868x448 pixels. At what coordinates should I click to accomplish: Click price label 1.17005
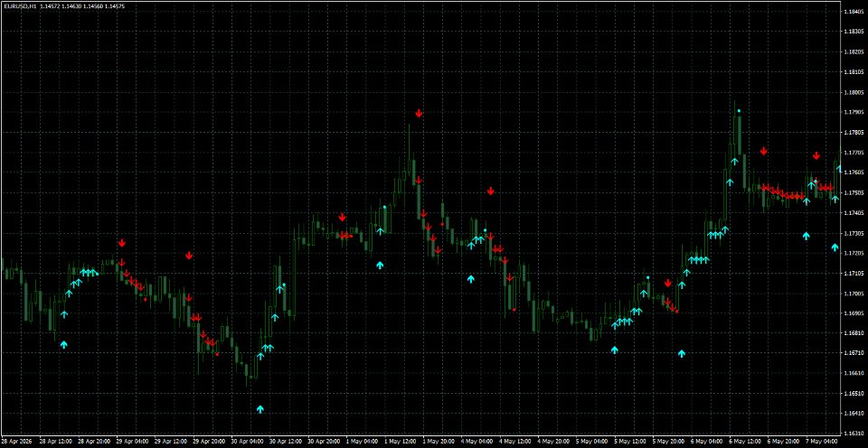click(853, 294)
